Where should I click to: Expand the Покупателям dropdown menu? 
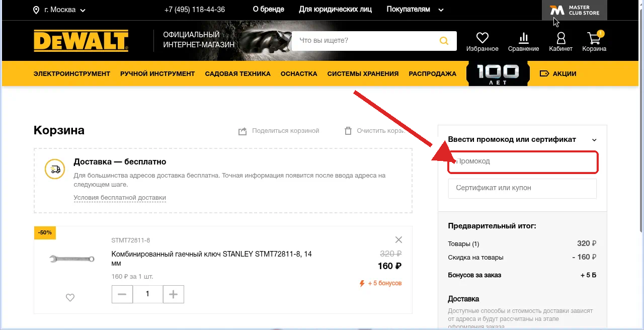415,10
